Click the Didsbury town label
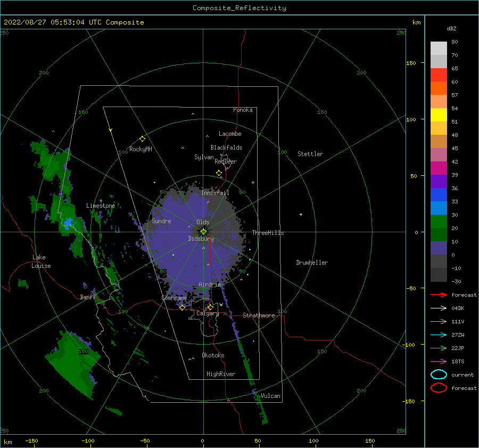This screenshot has width=479, height=448. (x=201, y=239)
